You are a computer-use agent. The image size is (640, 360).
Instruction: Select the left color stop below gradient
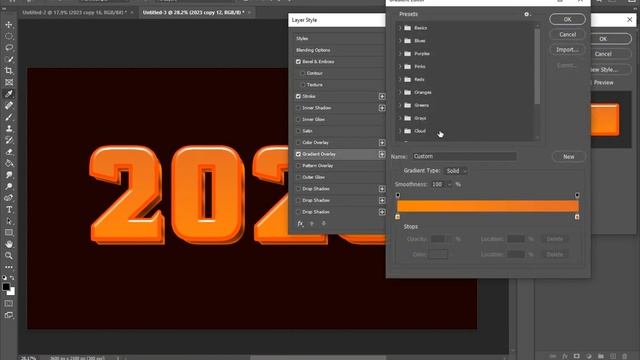[x=398, y=217]
